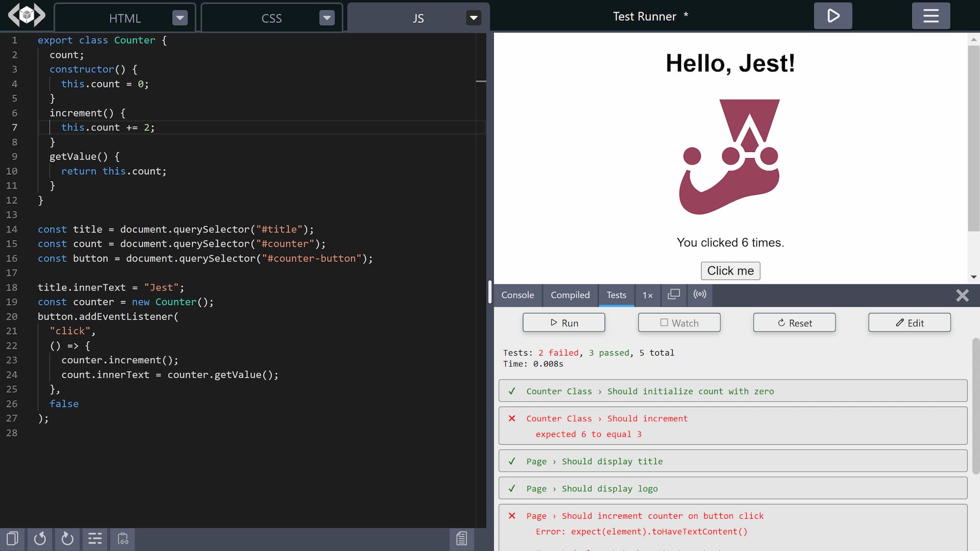Click the refresh icon in bottom toolbar

pos(66,538)
